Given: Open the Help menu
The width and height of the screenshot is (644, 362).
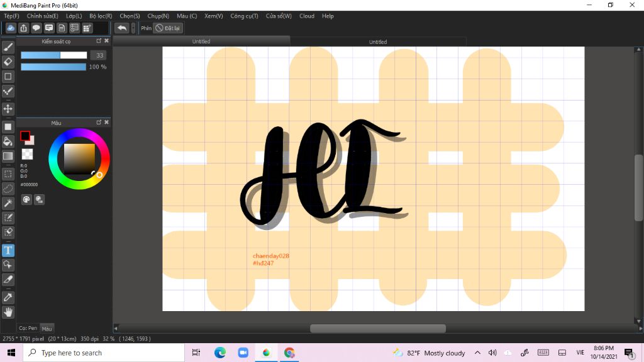Looking at the screenshot, I should (x=328, y=16).
